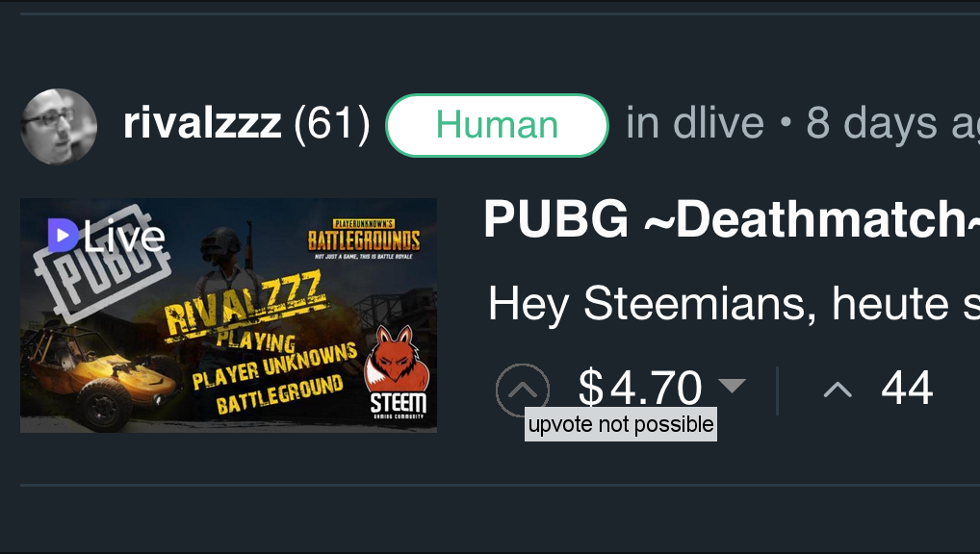Open the $4.70 payout details

pos(640,388)
